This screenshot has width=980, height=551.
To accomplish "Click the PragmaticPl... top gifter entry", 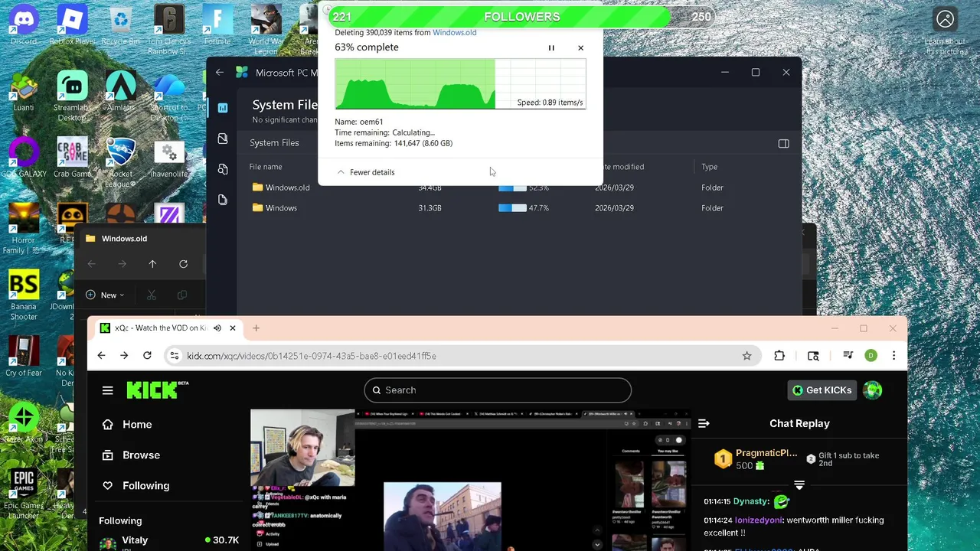I will (x=755, y=458).
